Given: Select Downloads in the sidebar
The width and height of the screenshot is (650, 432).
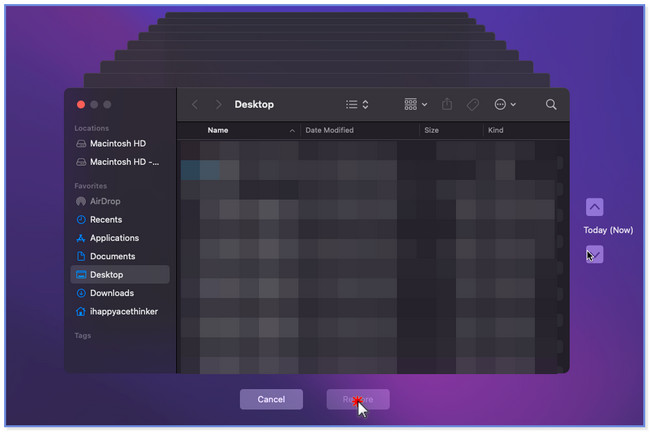Looking at the screenshot, I should click(111, 293).
